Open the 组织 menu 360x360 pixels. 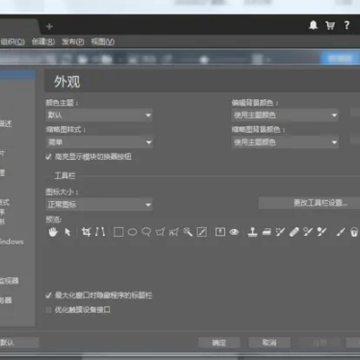[13, 42]
